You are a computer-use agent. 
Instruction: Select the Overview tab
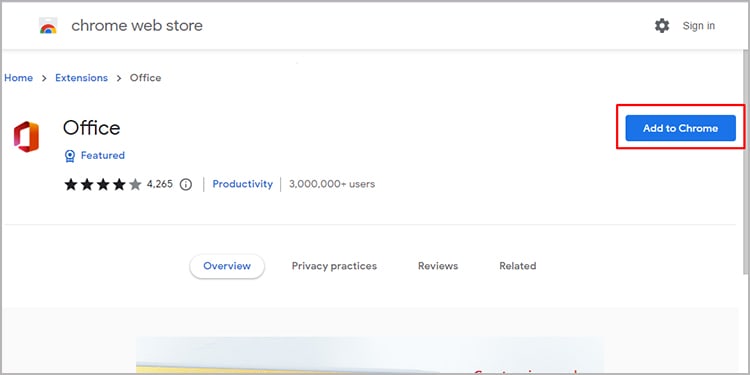click(x=227, y=266)
